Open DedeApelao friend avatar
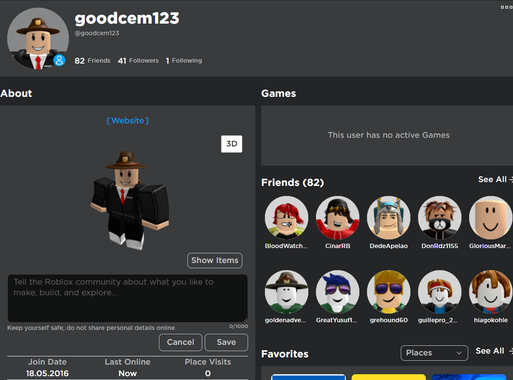 pos(389,218)
